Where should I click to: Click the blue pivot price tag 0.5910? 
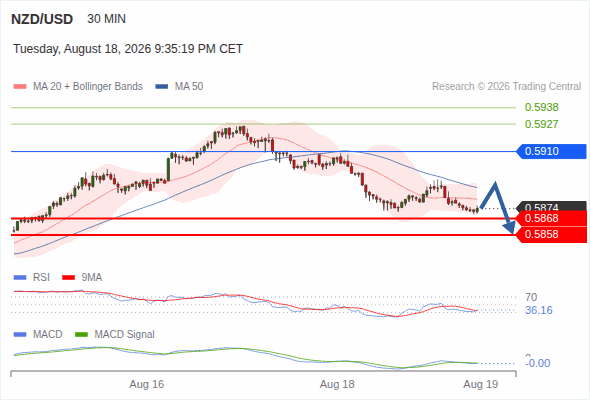click(x=551, y=151)
